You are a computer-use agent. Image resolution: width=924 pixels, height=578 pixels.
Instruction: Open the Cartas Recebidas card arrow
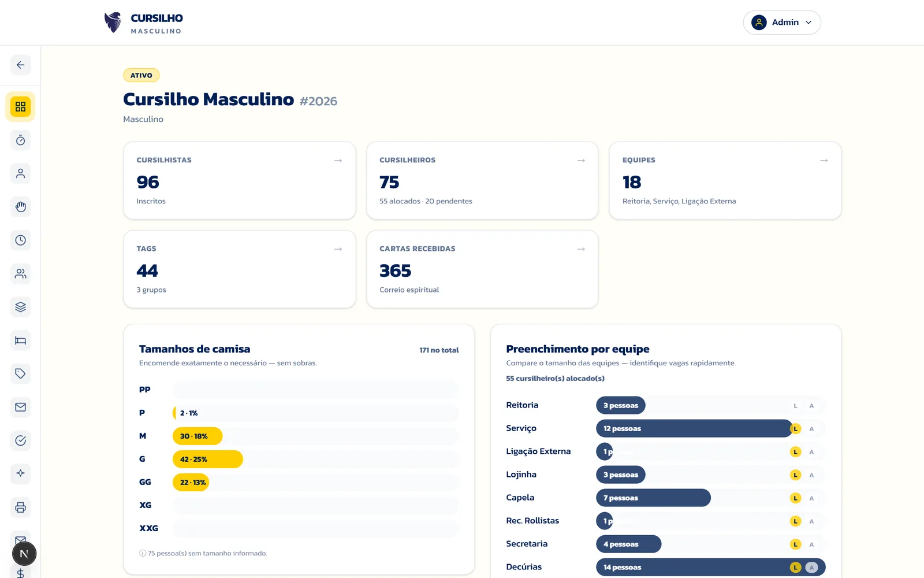[581, 249]
